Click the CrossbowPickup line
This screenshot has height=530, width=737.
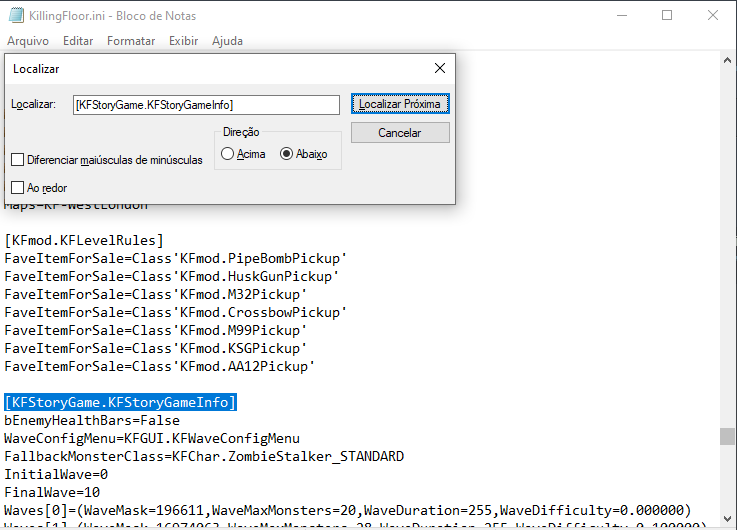point(175,312)
